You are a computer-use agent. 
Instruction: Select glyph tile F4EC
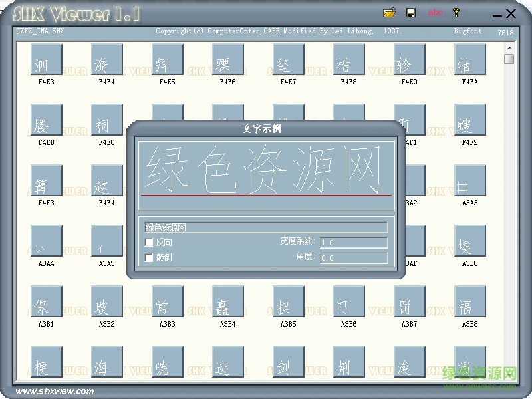point(107,120)
